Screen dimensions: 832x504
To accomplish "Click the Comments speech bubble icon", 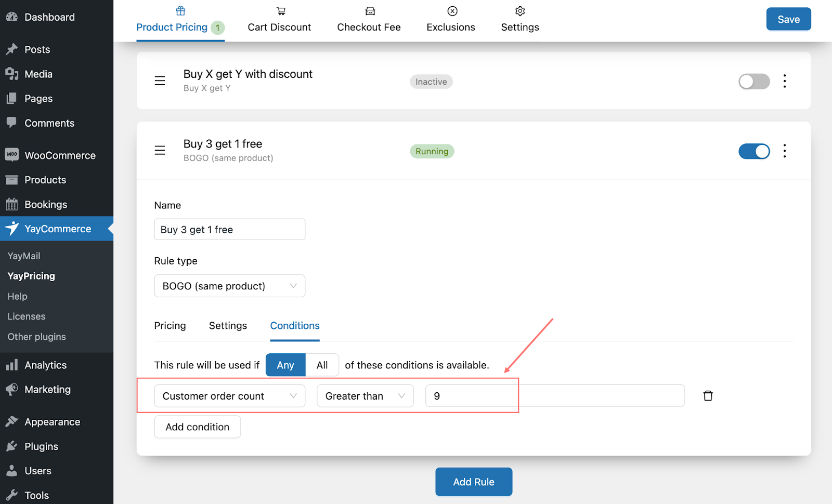I will [11, 123].
